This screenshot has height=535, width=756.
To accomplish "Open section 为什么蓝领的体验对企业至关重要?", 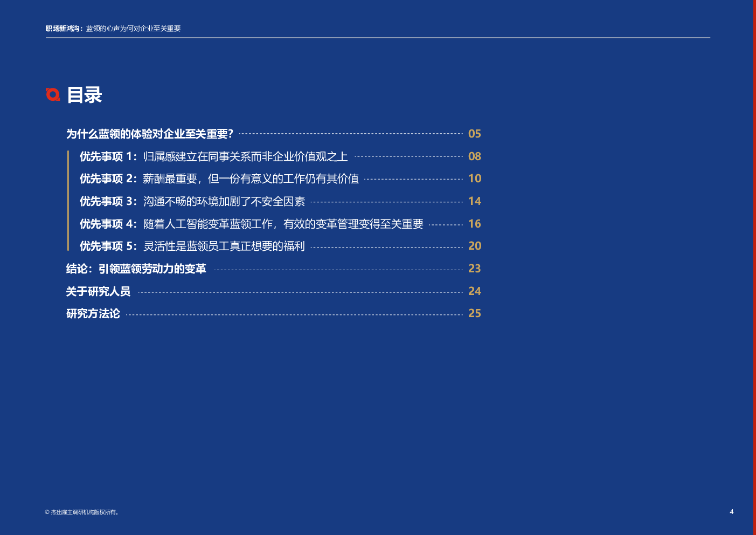I will (x=150, y=134).
